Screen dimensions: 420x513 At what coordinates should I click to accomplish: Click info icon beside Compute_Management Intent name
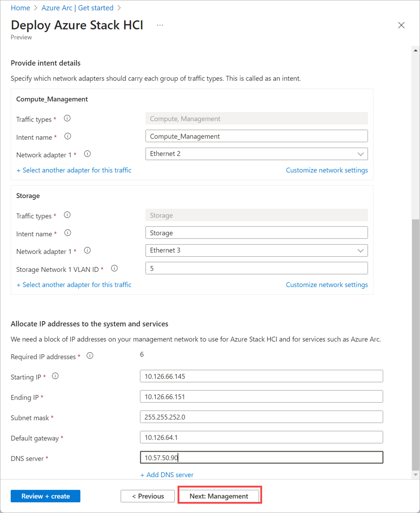[x=68, y=136]
